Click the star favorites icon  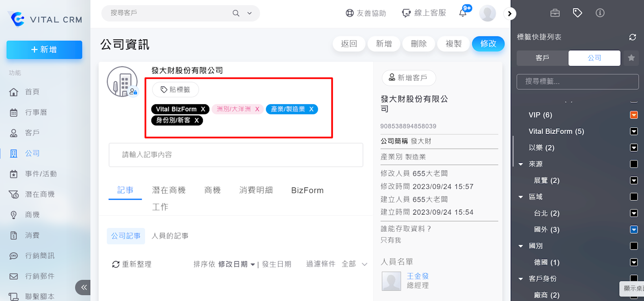[631, 58]
